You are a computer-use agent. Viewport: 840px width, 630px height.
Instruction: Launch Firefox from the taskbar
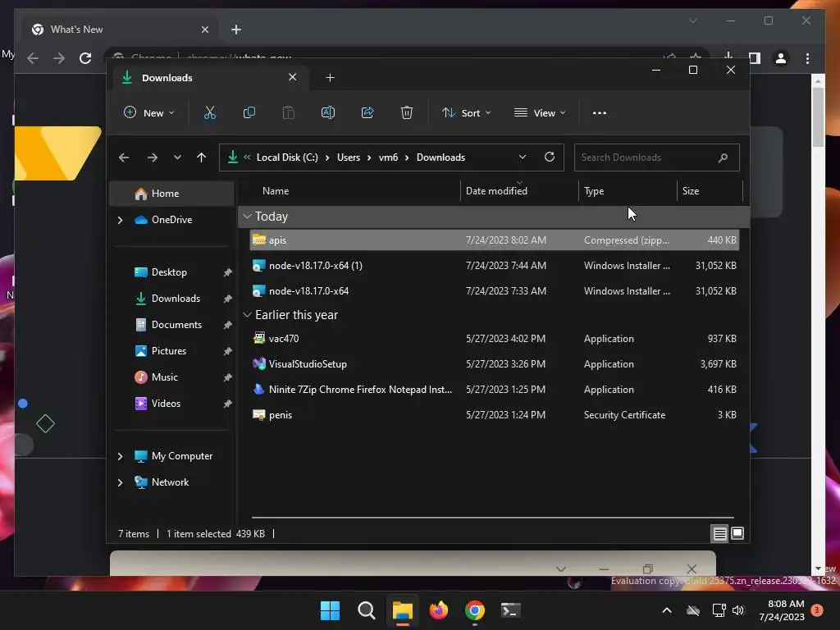click(x=439, y=610)
